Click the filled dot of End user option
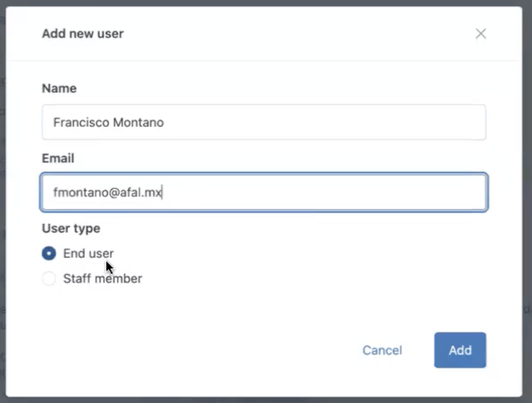 coord(49,253)
